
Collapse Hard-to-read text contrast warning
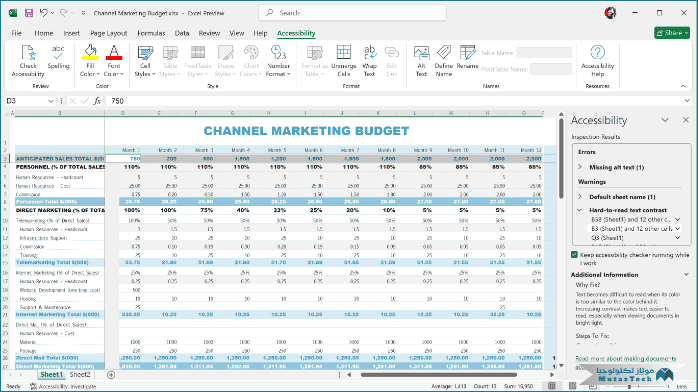tap(580, 210)
